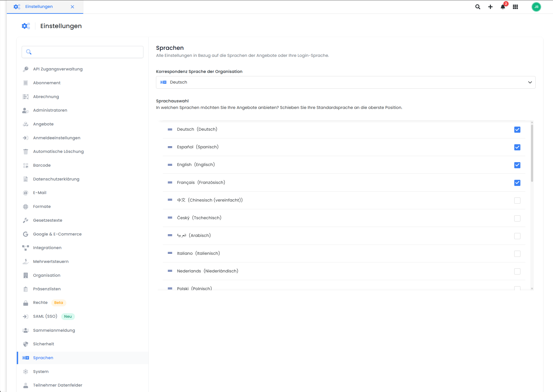Image resolution: width=553 pixels, height=392 pixels.
Task: Switch to the Einstellungen tab
Action: [x=39, y=7]
